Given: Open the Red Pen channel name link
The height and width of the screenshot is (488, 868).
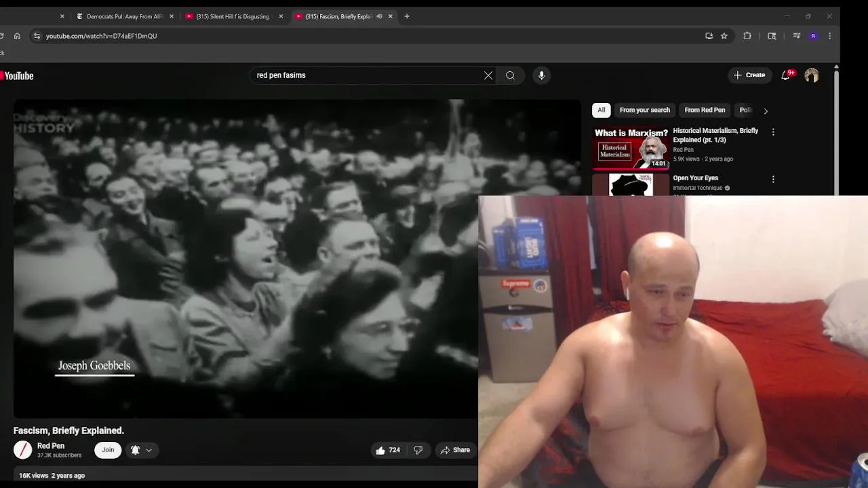Looking at the screenshot, I should click(x=51, y=446).
